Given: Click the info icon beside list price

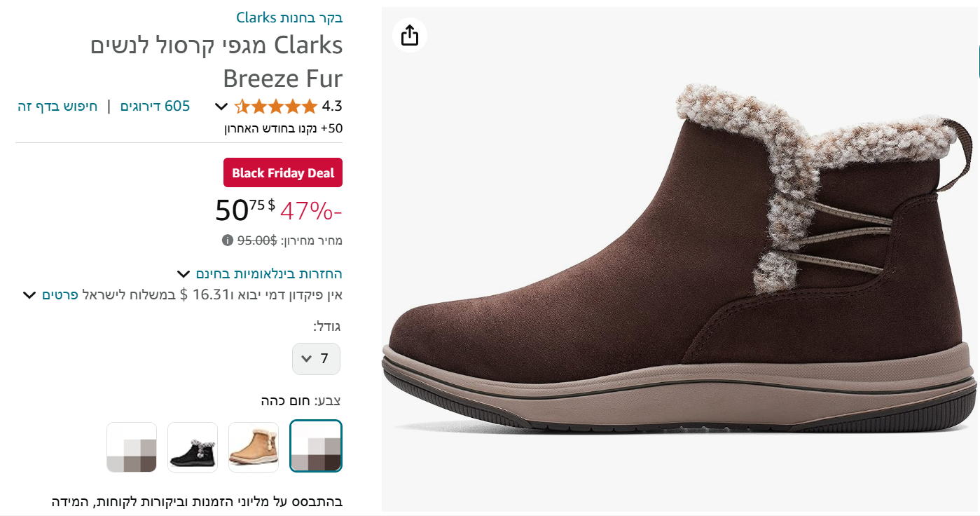Looking at the screenshot, I should 228,240.
